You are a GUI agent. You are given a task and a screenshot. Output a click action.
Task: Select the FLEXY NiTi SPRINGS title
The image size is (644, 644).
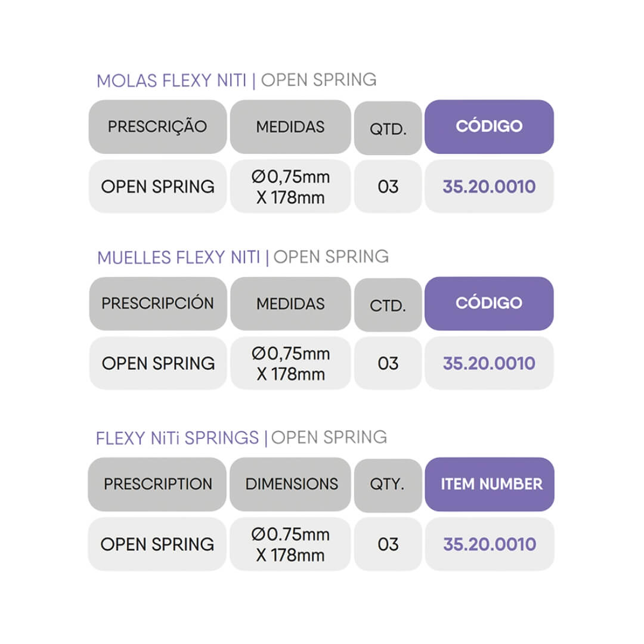(178, 438)
